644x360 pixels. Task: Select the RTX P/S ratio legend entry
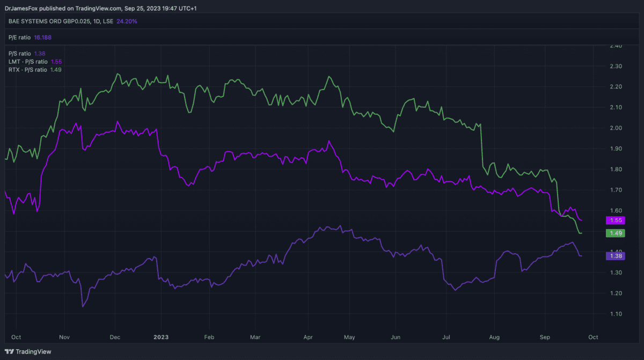28,70
